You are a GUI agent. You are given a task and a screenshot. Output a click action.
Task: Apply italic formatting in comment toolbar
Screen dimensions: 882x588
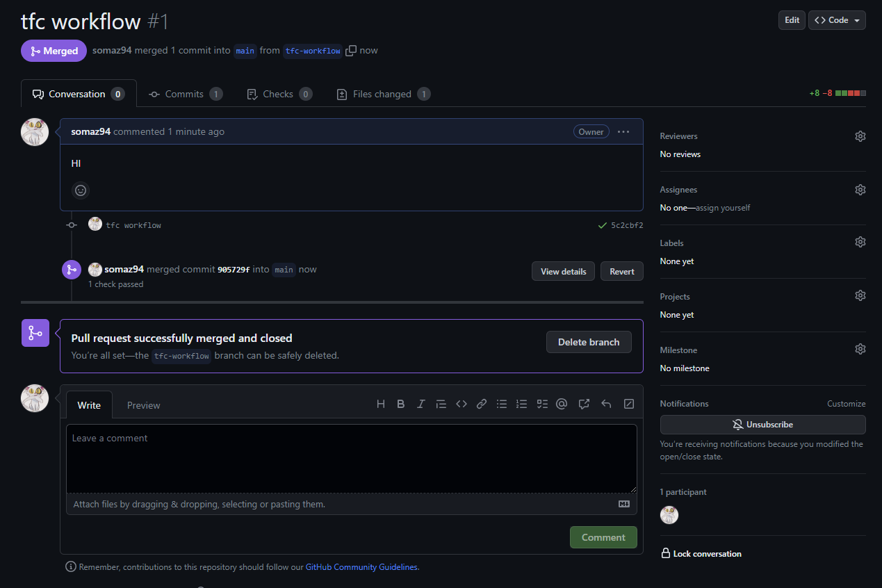point(420,404)
